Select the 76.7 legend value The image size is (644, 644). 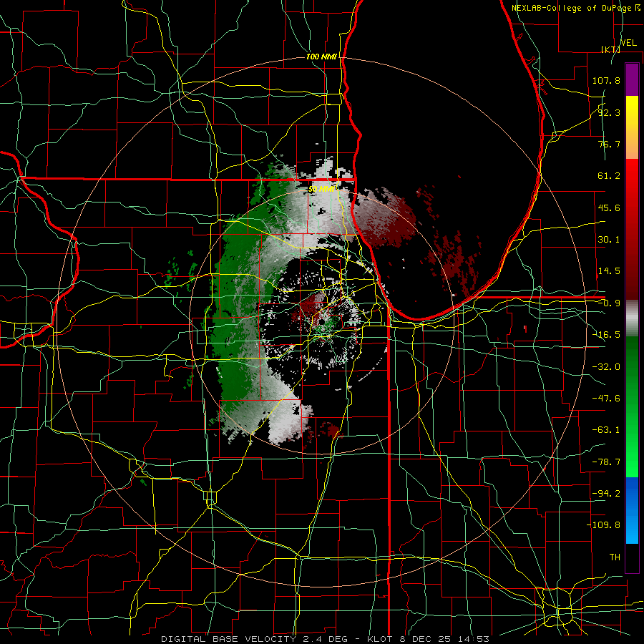[609, 144]
